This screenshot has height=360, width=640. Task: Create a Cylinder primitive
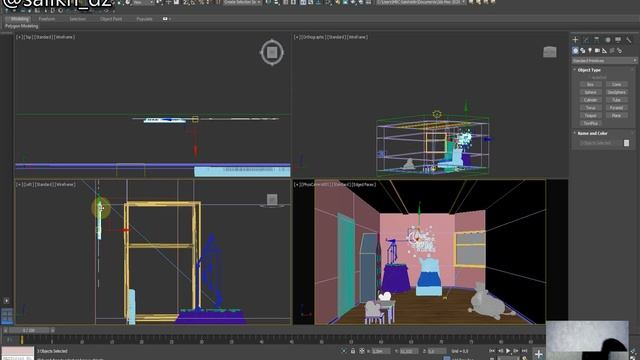(x=590, y=100)
